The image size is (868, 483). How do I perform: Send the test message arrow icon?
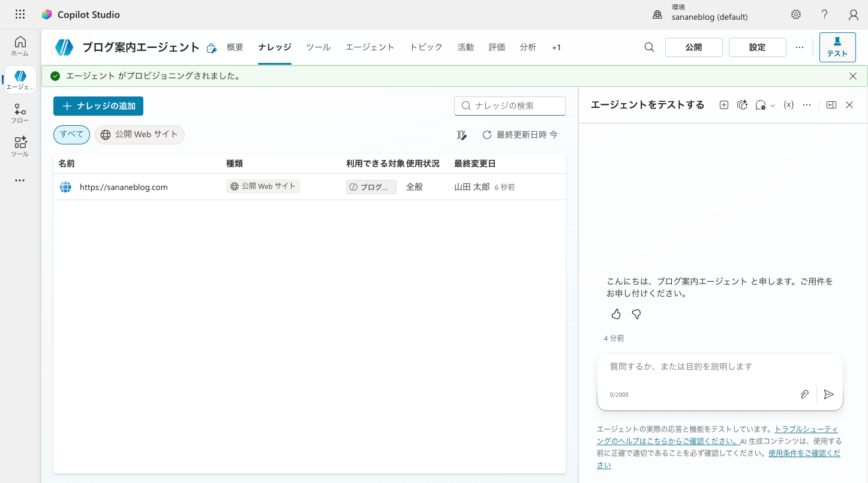(x=829, y=394)
